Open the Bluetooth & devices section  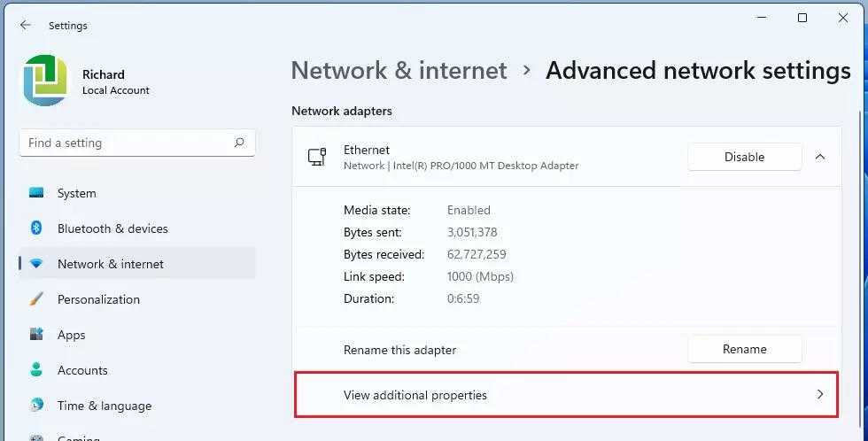point(112,228)
